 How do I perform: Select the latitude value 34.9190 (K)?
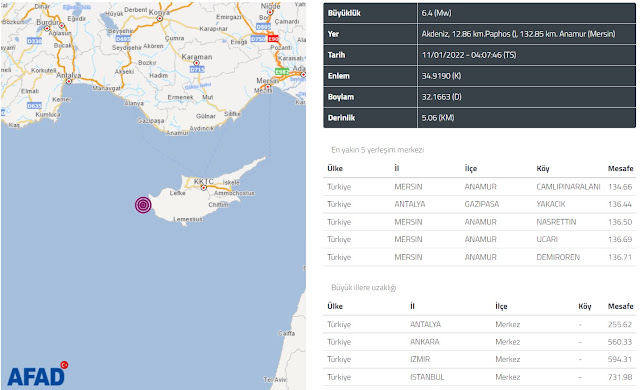tap(441, 76)
